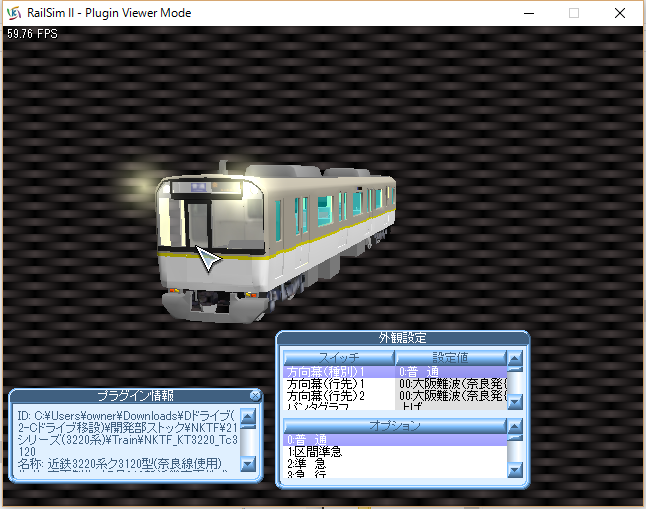Select the パンタグラフ switch row
The width and height of the screenshot is (646, 509).
[339, 406]
